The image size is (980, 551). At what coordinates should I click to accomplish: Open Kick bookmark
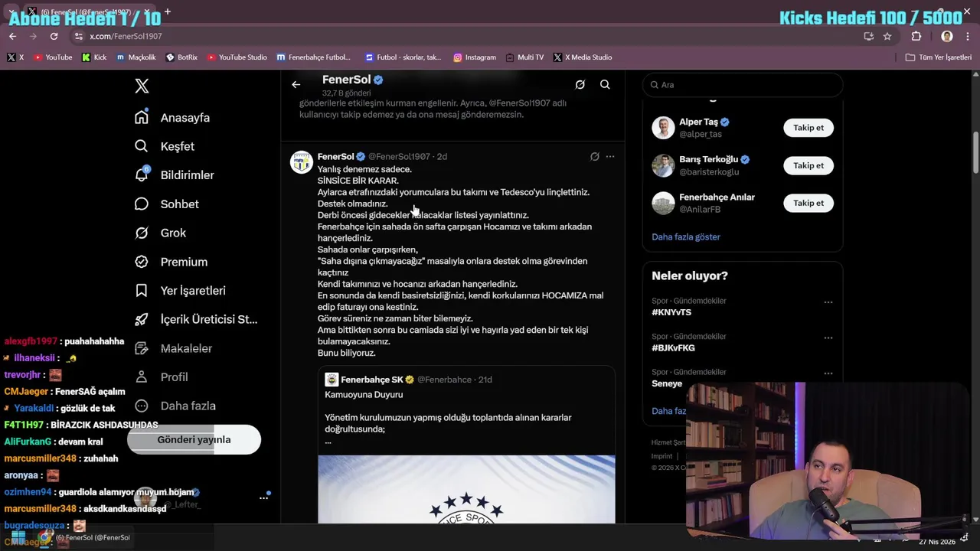(94, 57)
